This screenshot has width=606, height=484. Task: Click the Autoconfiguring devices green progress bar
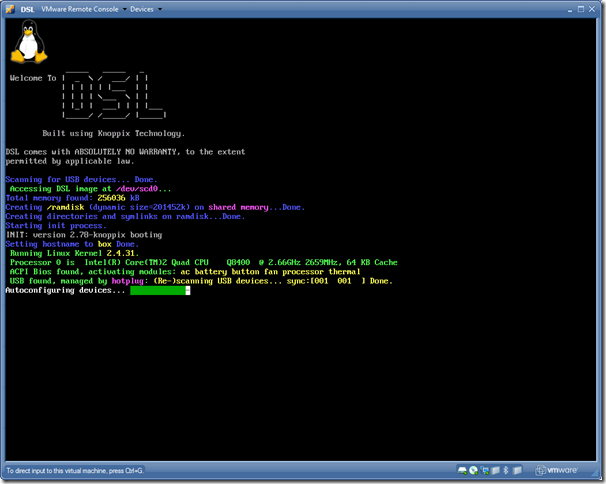pyautogui.click(x=160, y=290)
